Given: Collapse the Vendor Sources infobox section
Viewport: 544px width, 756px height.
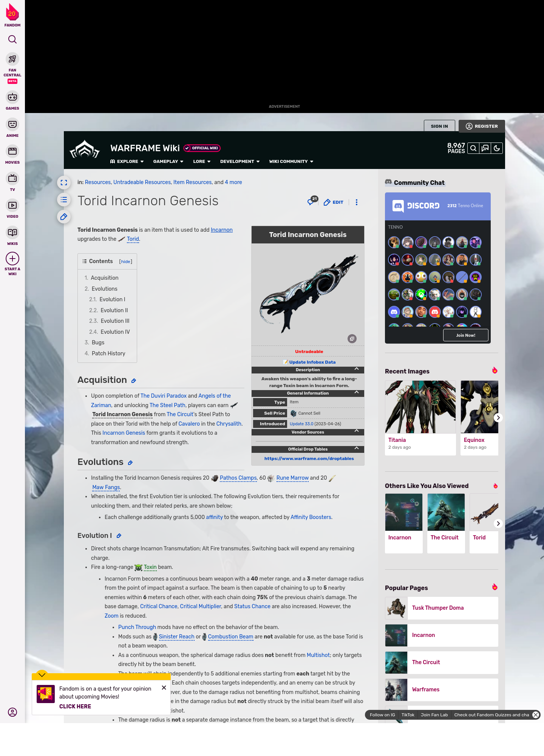Looking at the screenshot, I should (357, 431).
